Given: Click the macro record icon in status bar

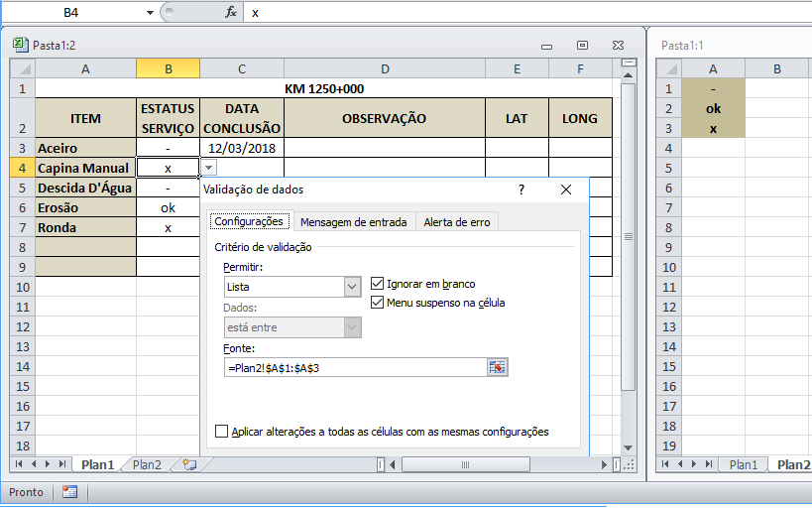Looking at the screenshot, I should [x=70, y=492].
